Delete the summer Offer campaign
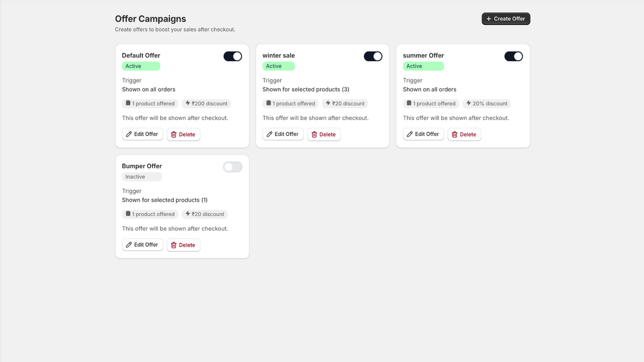The width and height of the screenshot is (644, 362). (464, 134)
